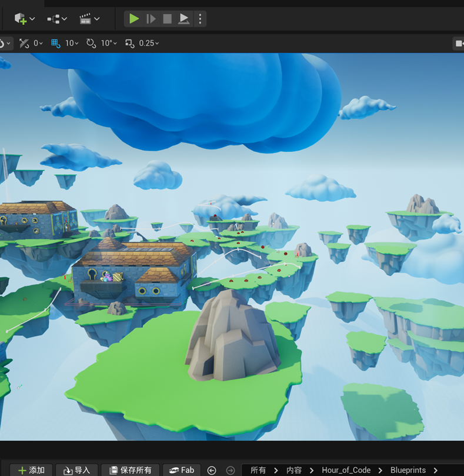Image resolution: width=464 pixels, height=476 pixels.
Task: Open the Fab marketplace button
Action: tap(182, 470)
